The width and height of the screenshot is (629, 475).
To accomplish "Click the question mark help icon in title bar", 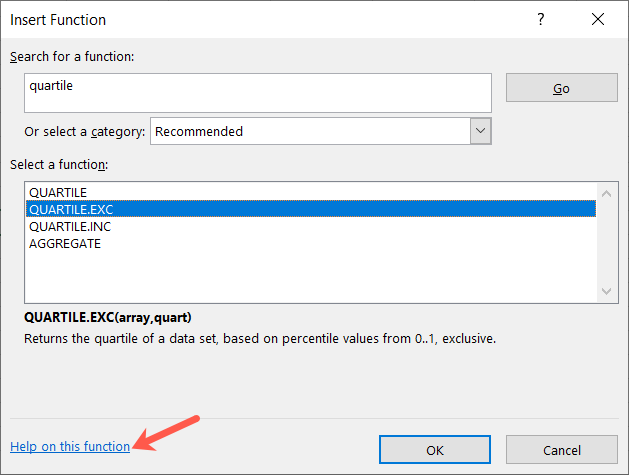I will pyautogui.click(x=541, y=19).
